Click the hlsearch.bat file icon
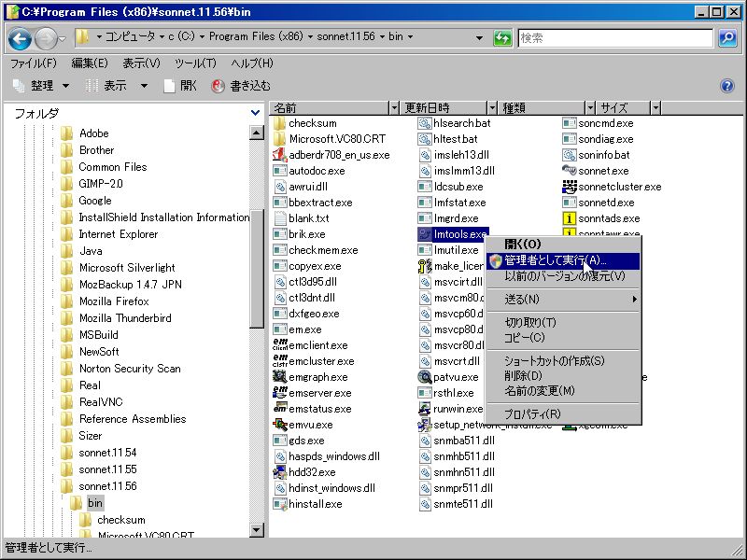 coord(425,123)
